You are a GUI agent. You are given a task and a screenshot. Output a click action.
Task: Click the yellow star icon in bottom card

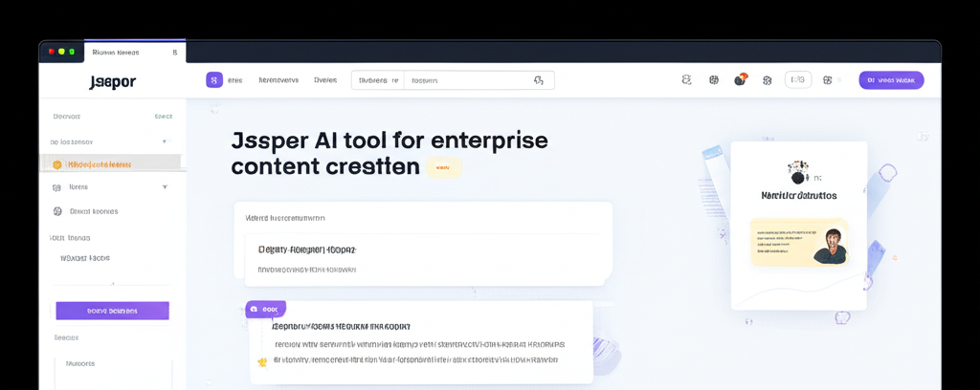coord(261,361)
